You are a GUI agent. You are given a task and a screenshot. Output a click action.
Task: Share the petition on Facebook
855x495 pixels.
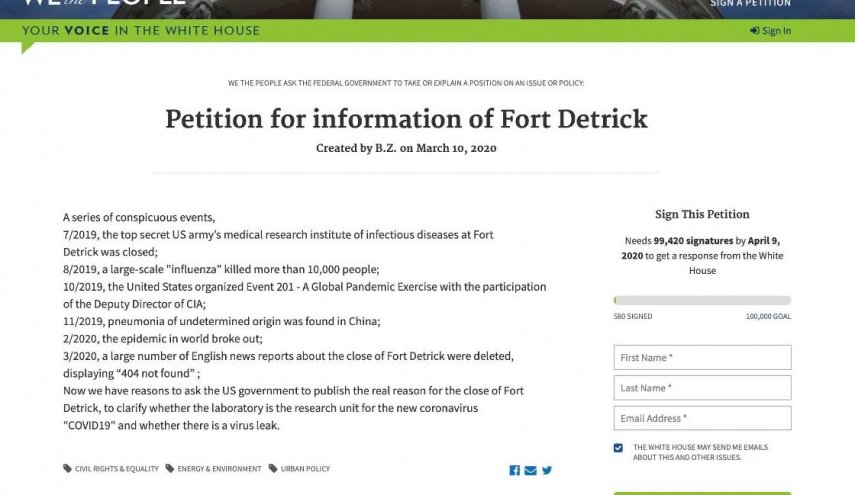pos(514,470)
